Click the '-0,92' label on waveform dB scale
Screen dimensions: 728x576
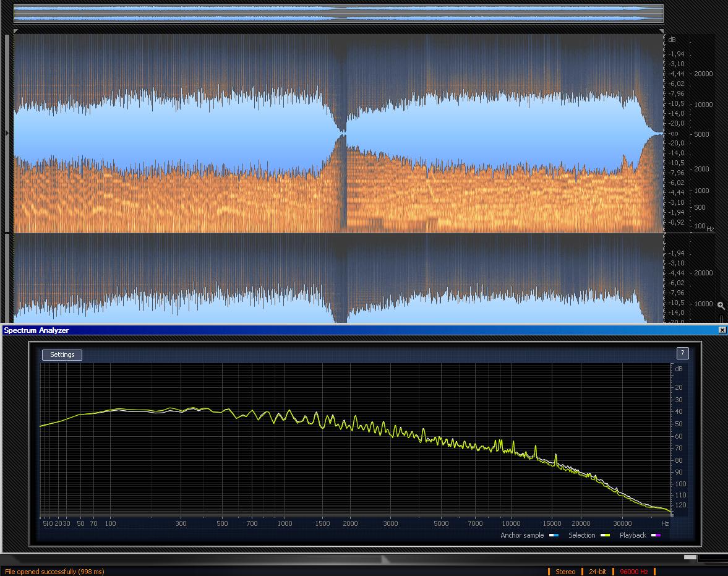(x=677, y=222)
